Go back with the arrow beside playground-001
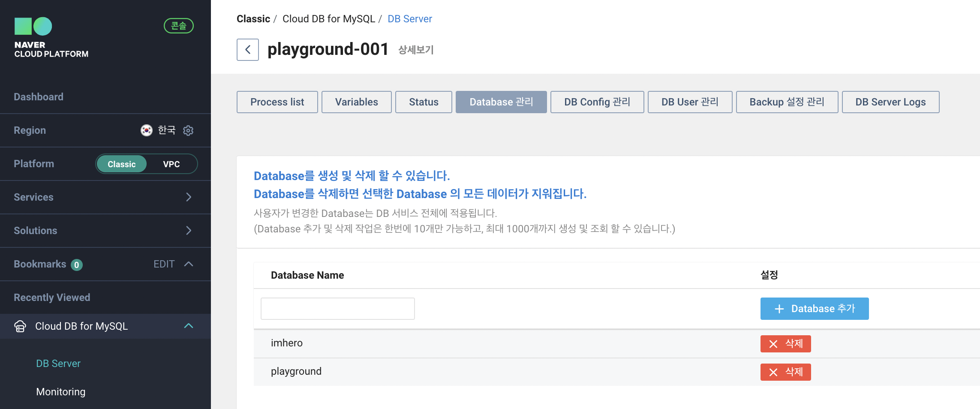980x409 pixels. 248,50
